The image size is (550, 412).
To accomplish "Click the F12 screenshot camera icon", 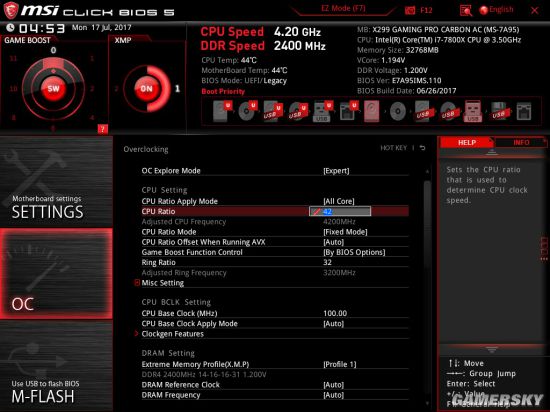I will (410, 11).
